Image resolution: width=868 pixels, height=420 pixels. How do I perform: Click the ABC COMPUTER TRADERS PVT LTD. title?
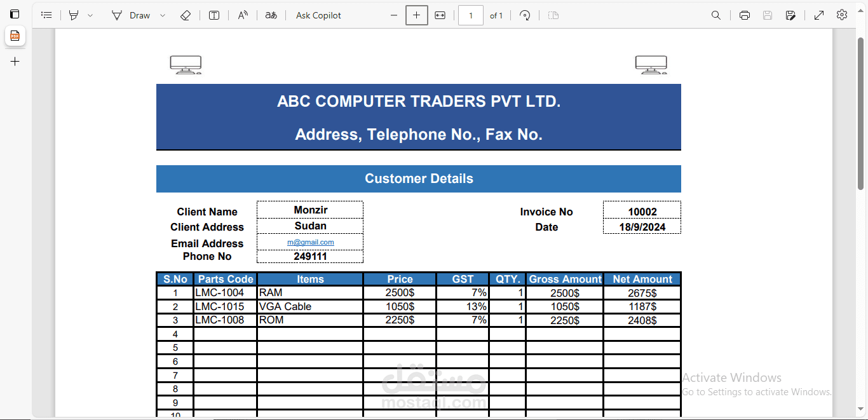[419, 101]
